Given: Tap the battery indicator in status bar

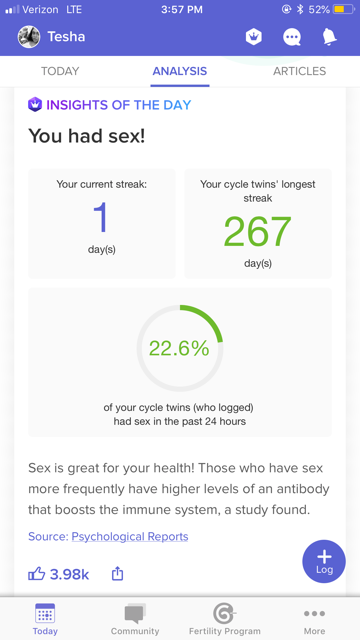Looking at the screenshot, I should (x=343, y=9).
